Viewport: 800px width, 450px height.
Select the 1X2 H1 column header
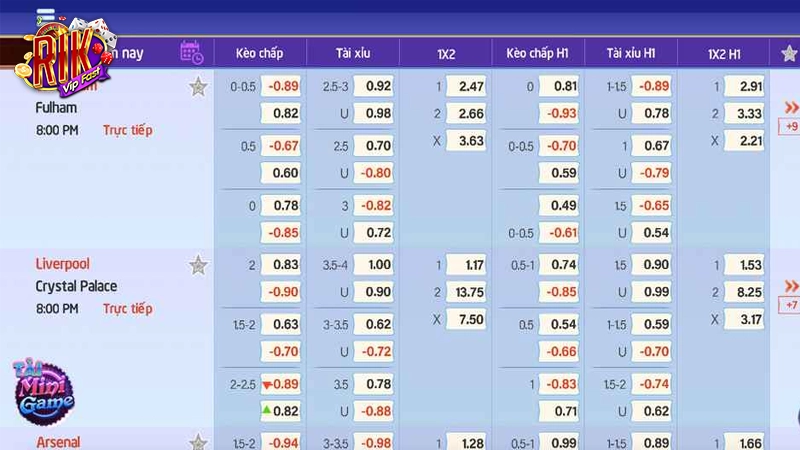723,54
